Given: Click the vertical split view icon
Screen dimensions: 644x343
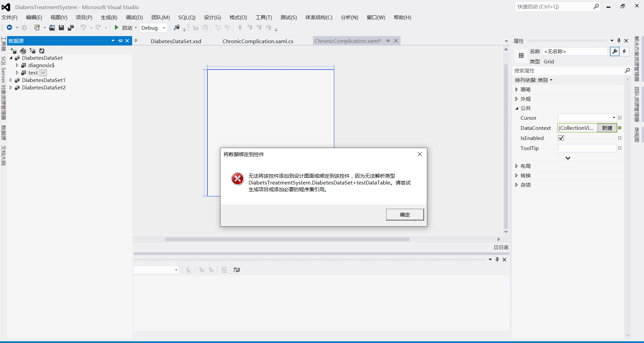Looking at the screenshot, I should 496,247.
